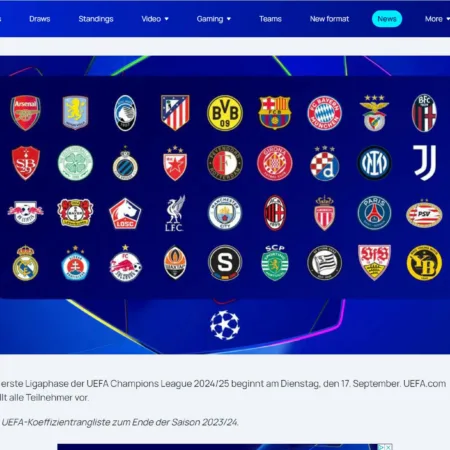Open the Bayern München club badge
Viewport: 450px width, 450px height.
coord(324,113)
